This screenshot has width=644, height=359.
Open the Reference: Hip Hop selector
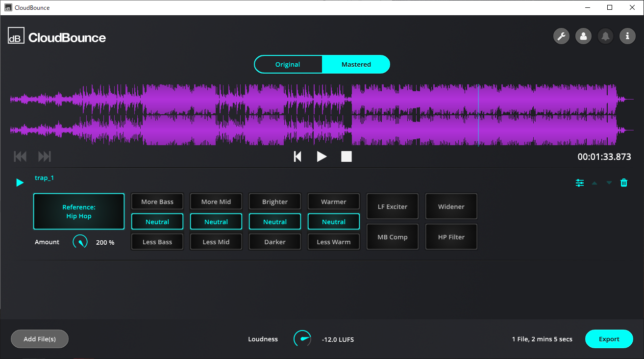(79, 211)
